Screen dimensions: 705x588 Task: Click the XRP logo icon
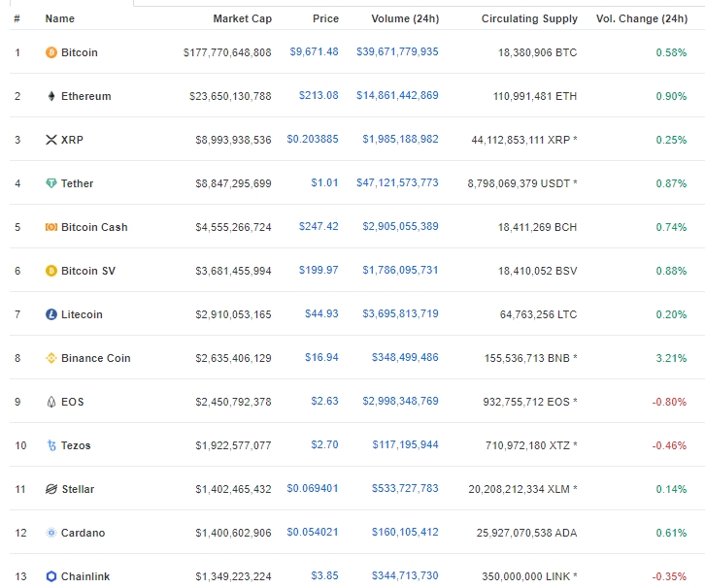[51, 140]
